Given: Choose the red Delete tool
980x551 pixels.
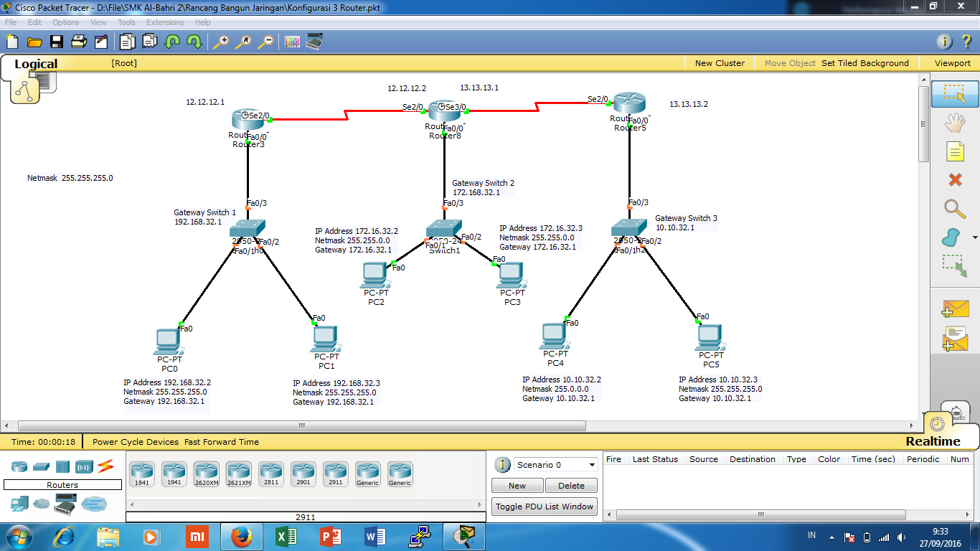Looking at the screenshot, I should [955, 179].
